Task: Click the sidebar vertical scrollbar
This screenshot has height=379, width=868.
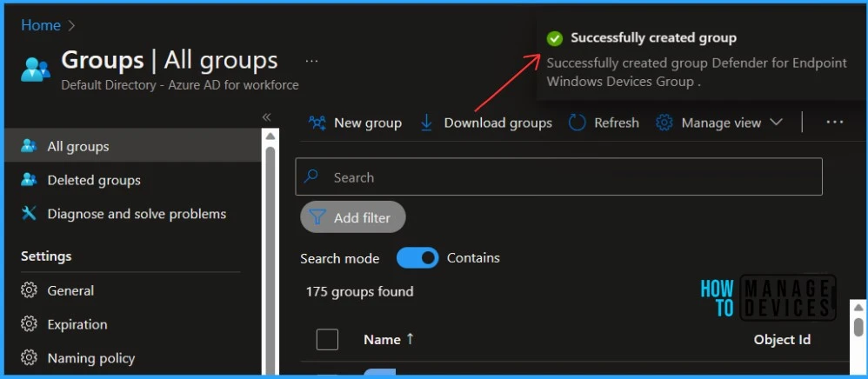Action: [270, 260]
